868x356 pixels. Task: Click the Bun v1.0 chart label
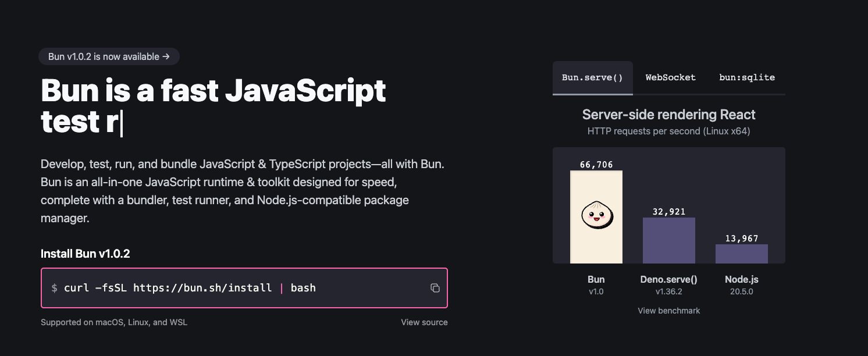(x=596, y=285)
